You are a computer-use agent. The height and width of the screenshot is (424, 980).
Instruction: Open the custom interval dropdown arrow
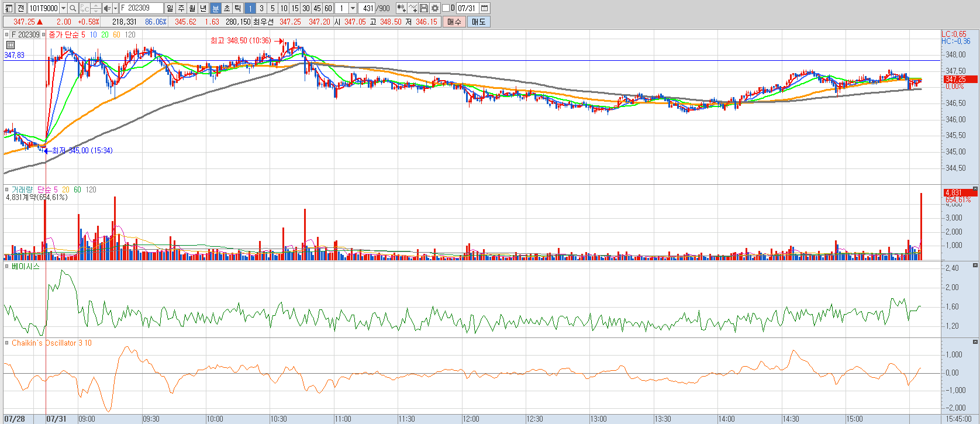pos(353,8)
